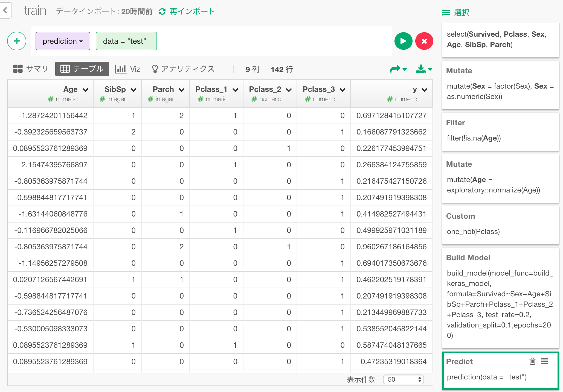Navigate back using the left chevron arrow
Screen dimensions: 563x392
(5, 10)
